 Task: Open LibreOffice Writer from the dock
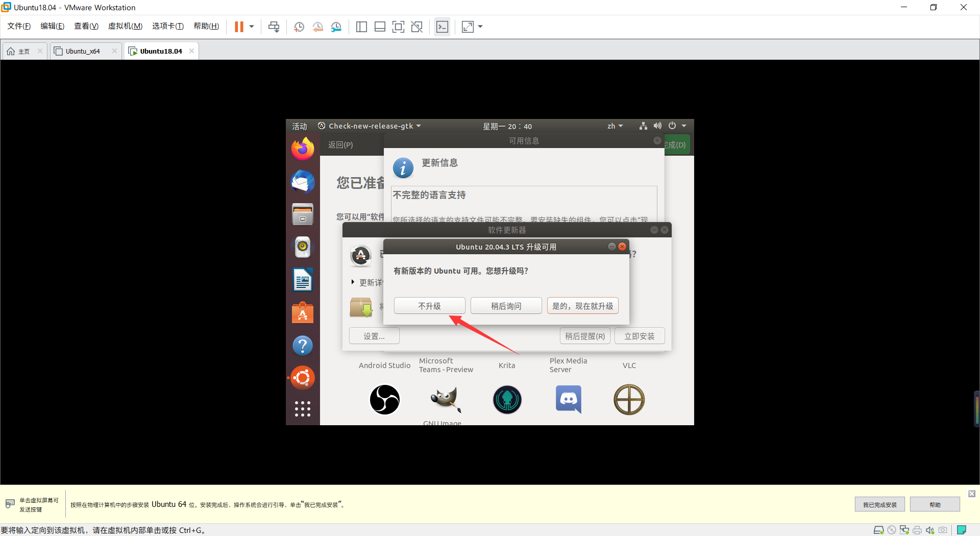pyautogui.click(x=303, y=280)
